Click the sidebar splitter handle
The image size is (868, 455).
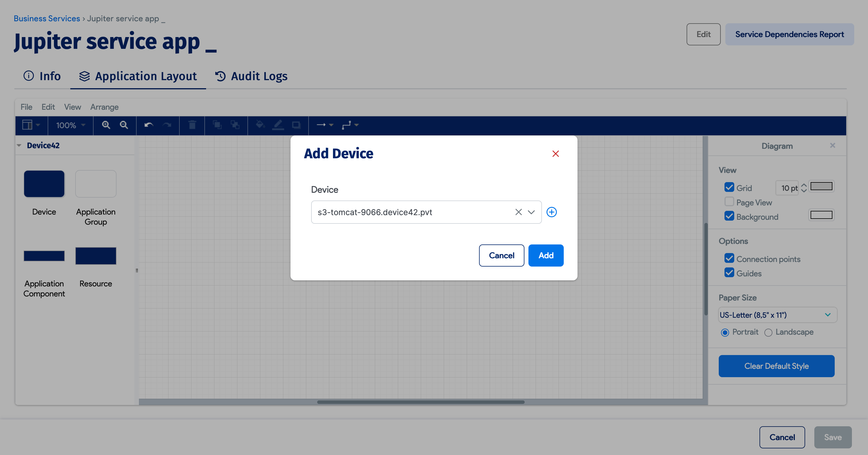click(137, 270)
